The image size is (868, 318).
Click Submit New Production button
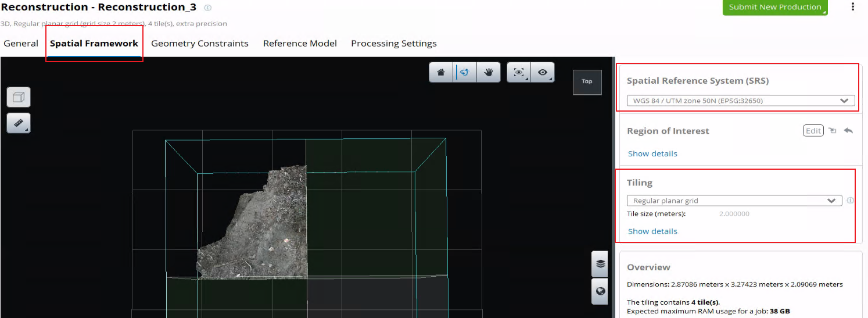tap(774, 7)
